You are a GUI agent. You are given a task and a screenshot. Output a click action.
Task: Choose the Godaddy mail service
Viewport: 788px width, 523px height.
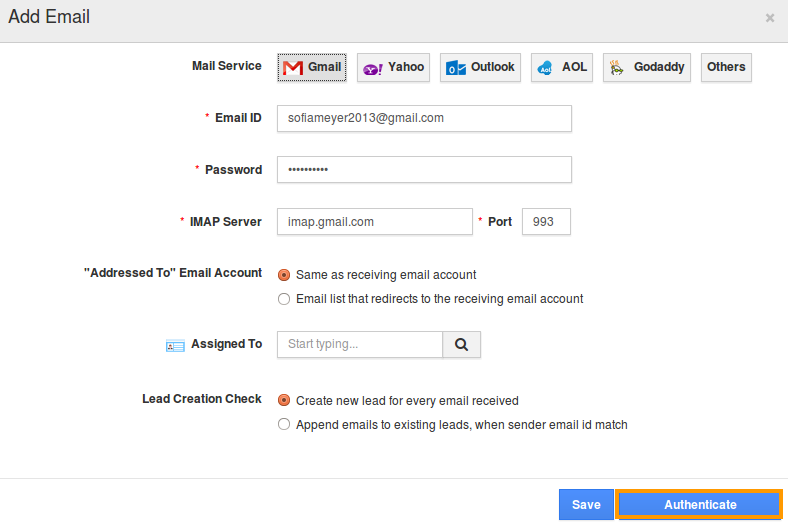[646, 68]
